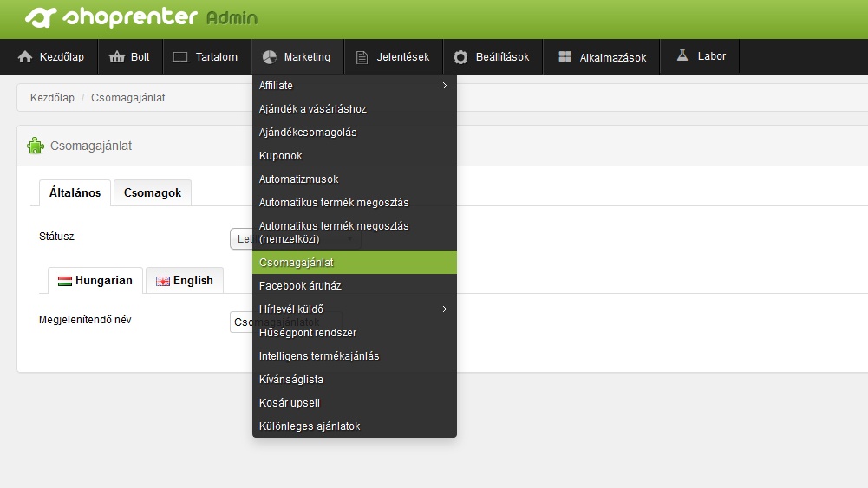Select Ajándékcsomagolás menu entry
This screenshot has width=868, height=488.
[x=355, y=133]
